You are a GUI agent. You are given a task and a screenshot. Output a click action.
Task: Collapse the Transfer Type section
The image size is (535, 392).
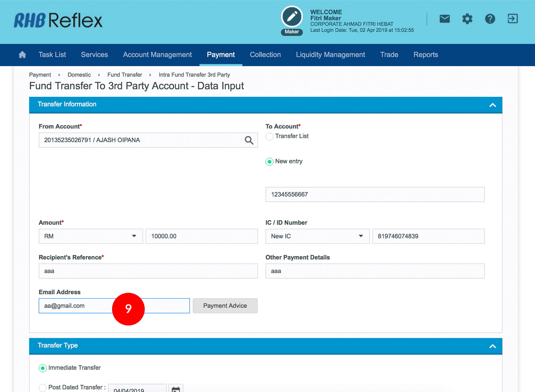click(x=492, y=346)
